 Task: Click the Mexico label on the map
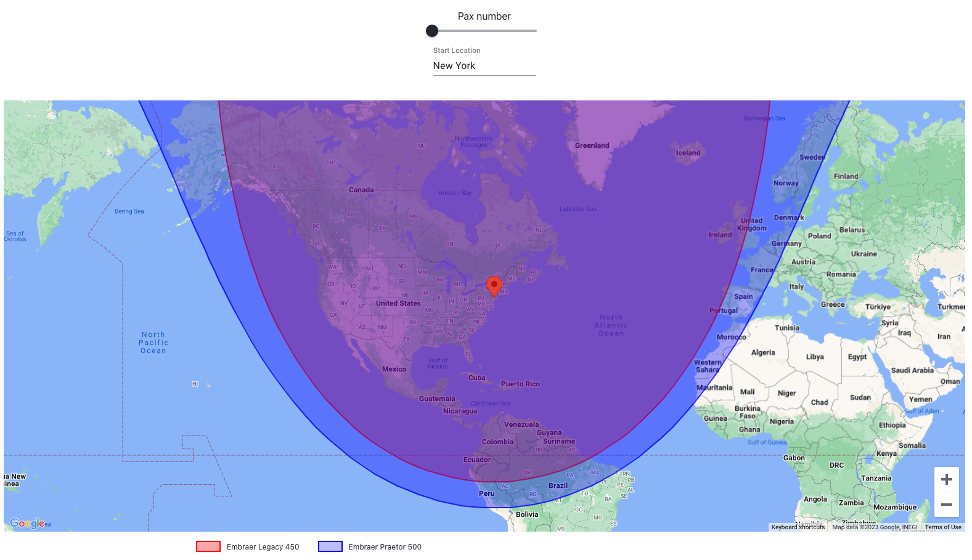click(x=394, y=370)
